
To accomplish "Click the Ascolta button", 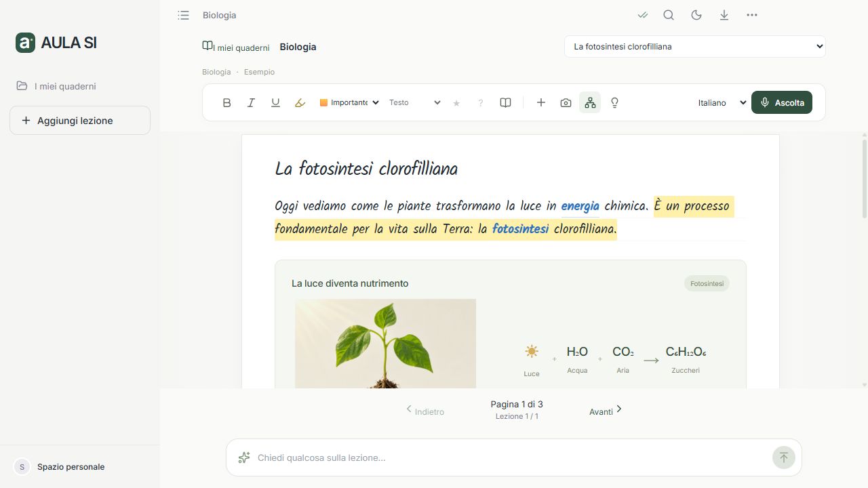I will pyautogui.click(x=782, y=102).
